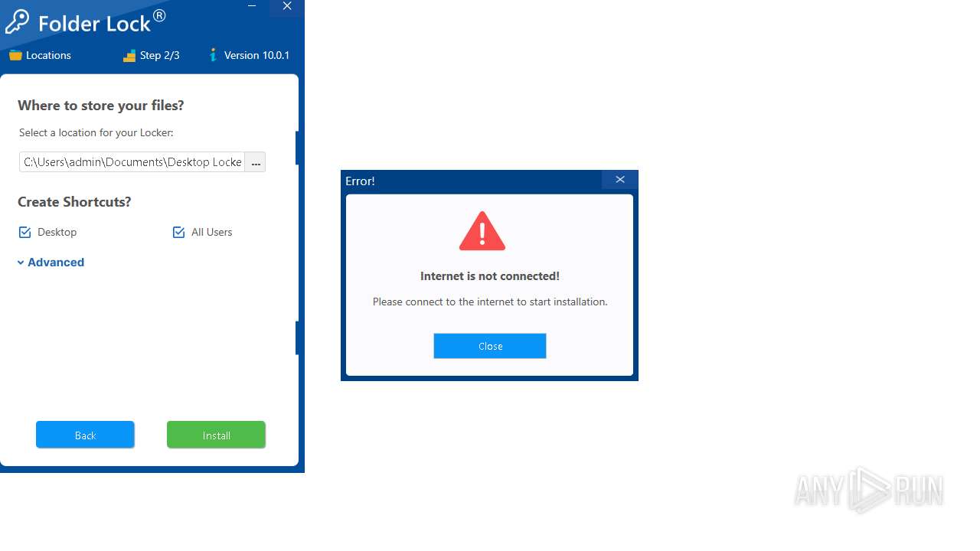Screen dimensions: 980x551
Task: Click the green Install button
Action: 216,435
